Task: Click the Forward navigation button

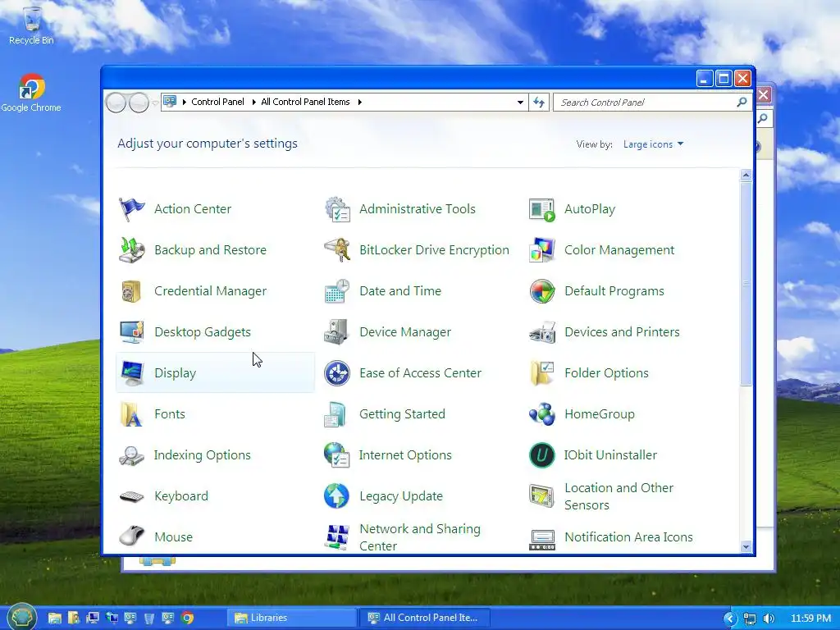Action: point(139,103)
